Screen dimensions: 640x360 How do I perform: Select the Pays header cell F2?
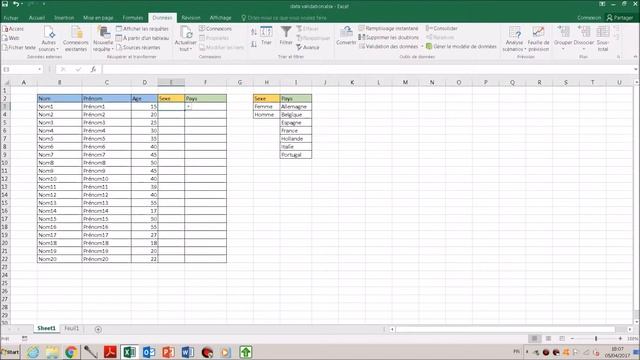(205, 98)
